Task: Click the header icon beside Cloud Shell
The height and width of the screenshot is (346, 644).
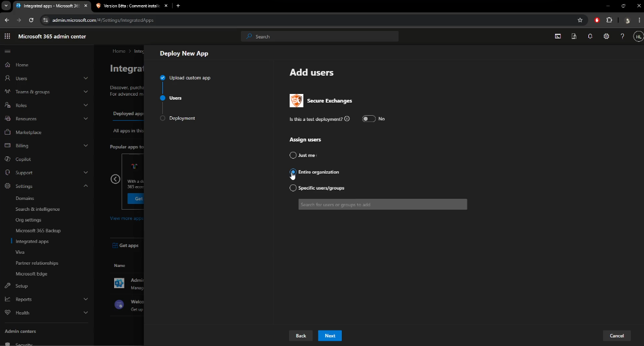Action: click(574, 36)
